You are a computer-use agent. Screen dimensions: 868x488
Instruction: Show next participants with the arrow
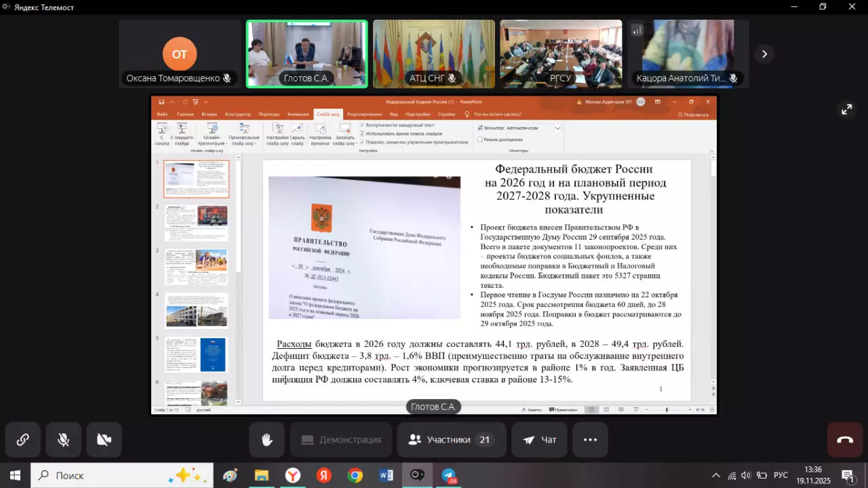tap(764, 54)
